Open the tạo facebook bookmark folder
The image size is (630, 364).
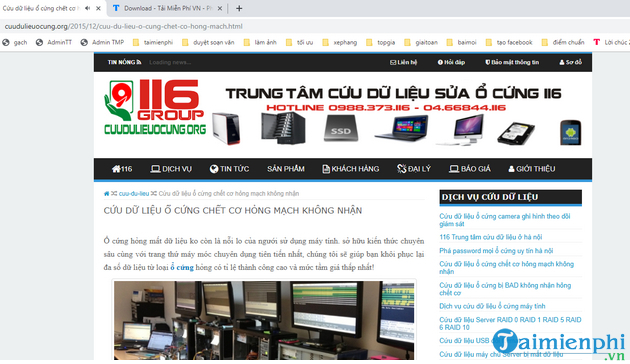tap(509, 42)
